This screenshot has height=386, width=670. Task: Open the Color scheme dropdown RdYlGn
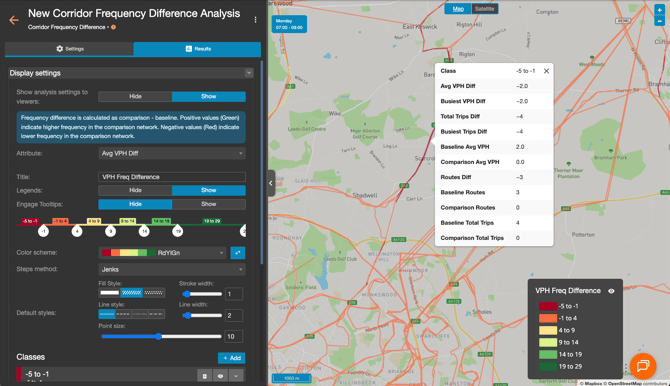(162, 253)
